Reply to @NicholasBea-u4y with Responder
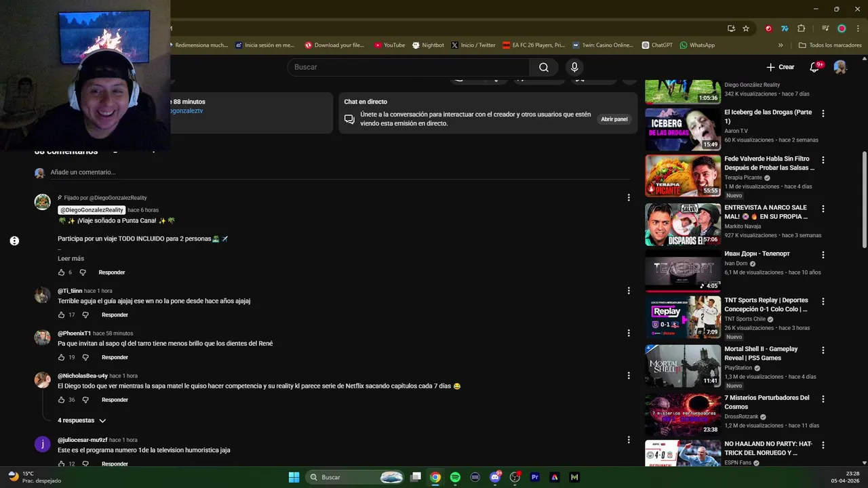868x488 pixels. [115, 400]
